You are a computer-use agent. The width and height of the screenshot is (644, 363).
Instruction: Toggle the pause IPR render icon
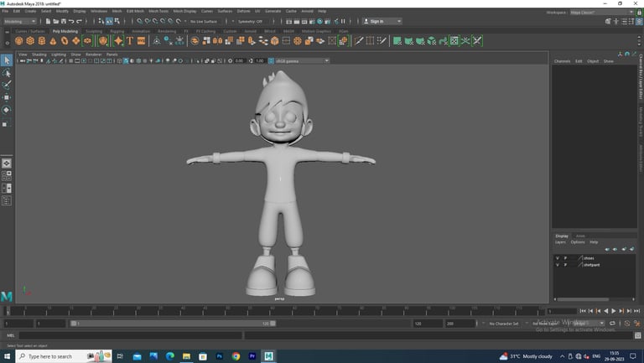[x=343, y=21]
